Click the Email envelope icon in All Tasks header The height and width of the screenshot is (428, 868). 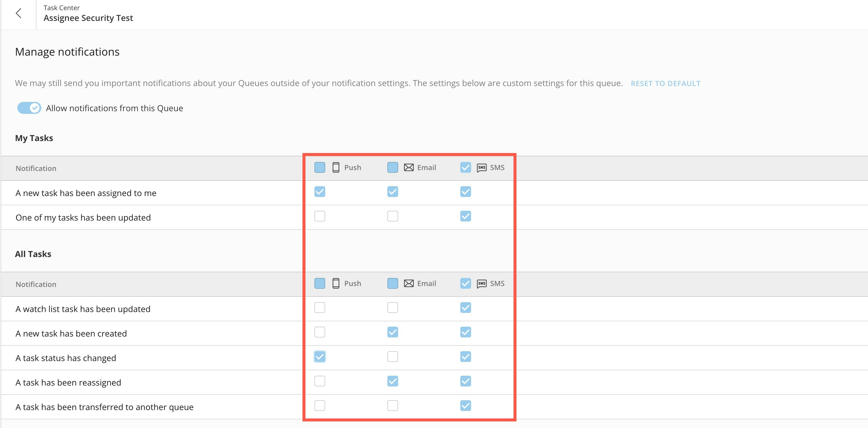408,283
